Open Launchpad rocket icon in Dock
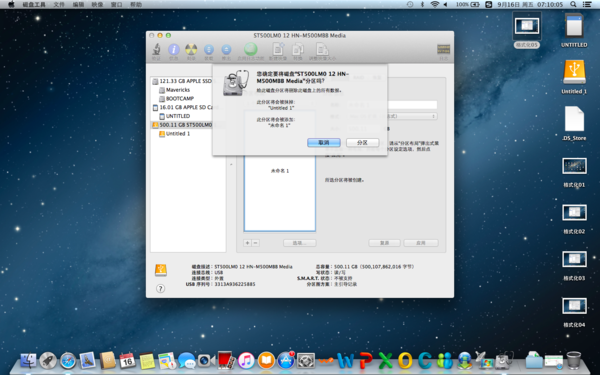This screenshot has height=375, width=600. pos(48,360)
